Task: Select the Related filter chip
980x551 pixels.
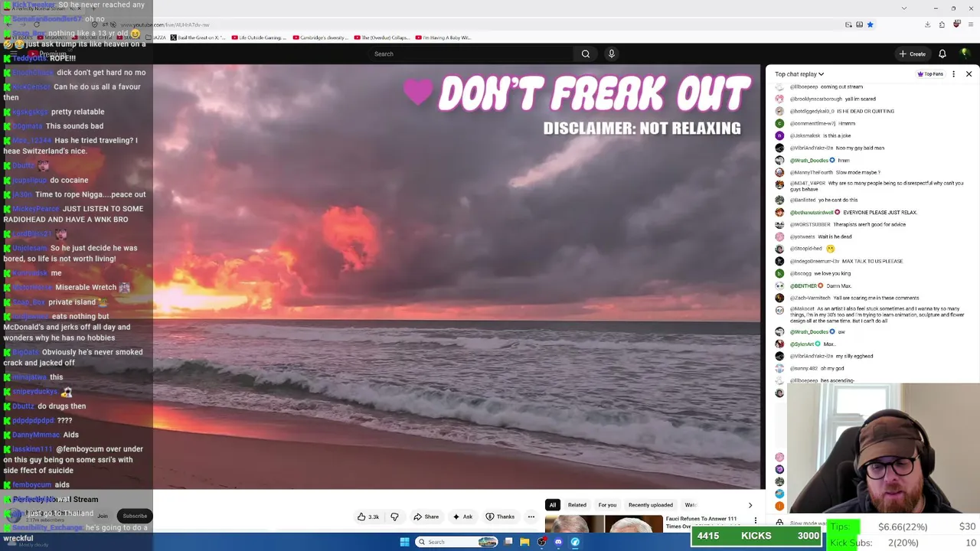Action: 577,505
